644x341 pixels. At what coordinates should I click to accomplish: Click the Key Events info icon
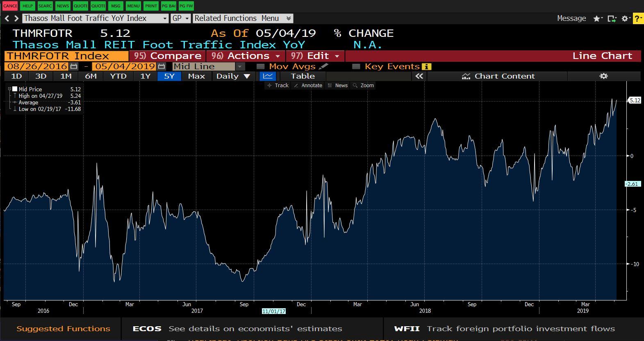[426, 66]
